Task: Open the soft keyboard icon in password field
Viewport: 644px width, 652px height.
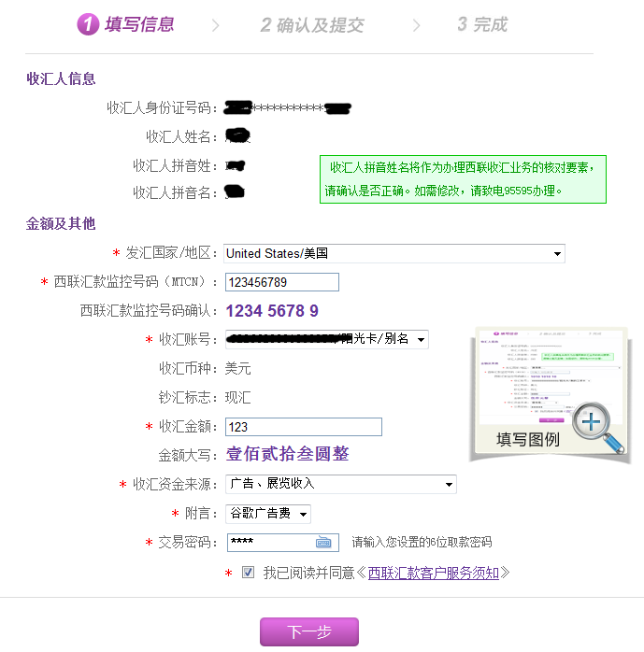Action: click(x=323, y=543)
